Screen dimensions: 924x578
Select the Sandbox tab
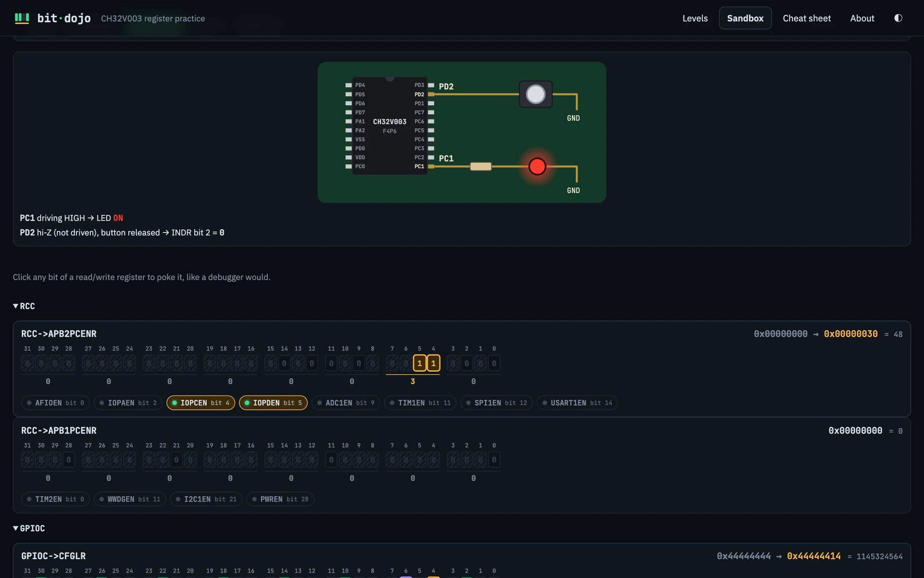tap(745, 18)
